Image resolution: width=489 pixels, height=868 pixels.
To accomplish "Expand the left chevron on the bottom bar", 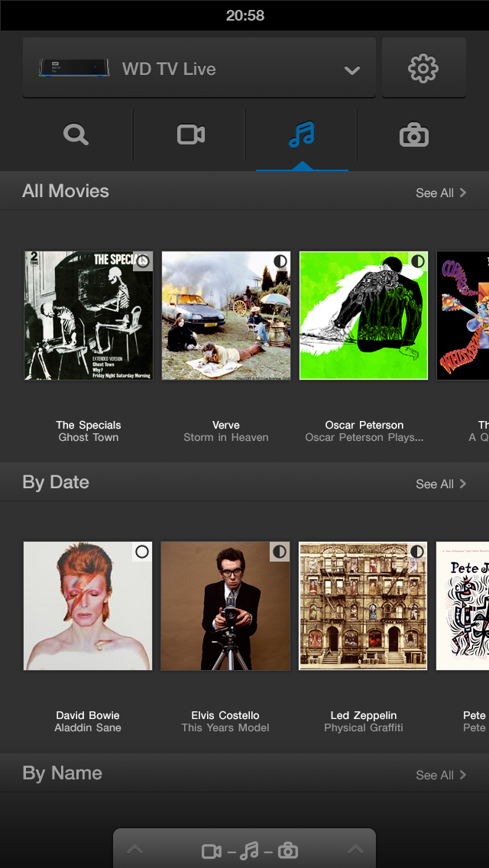I will [135, 849].
